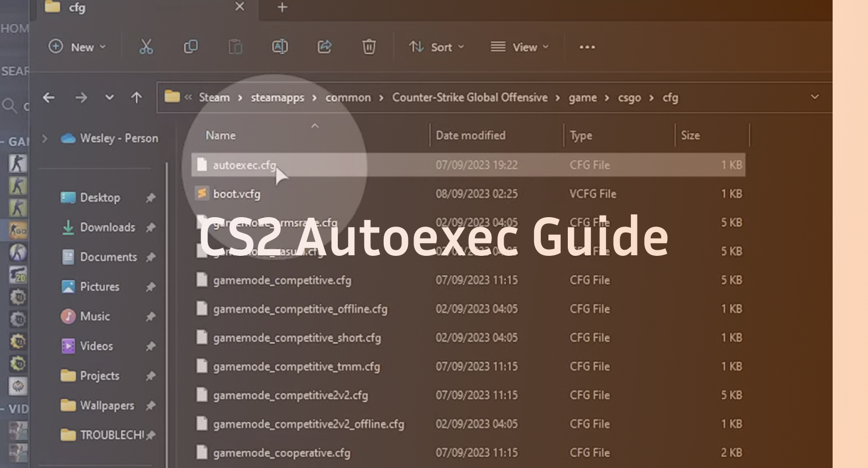Screen dimensions: 868x468
Task: Click the Cut scissors icon
Action: click(x=146, y=47)
